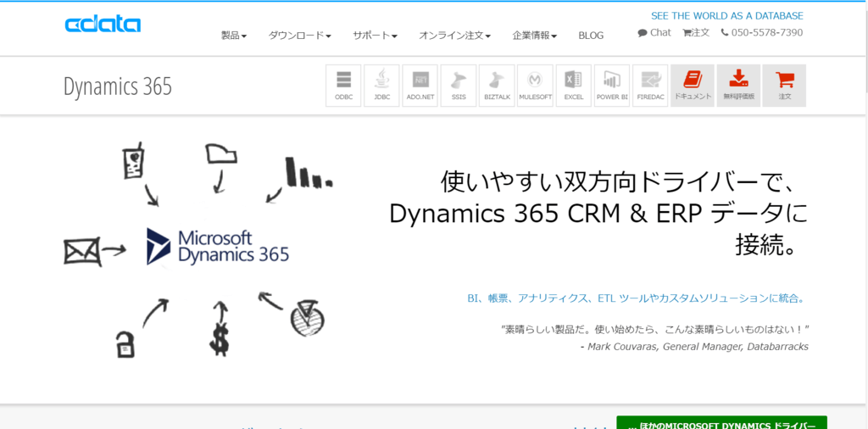The height and width of the screenshot is (429, 868).
Task: Open the ODBC driver icon
Action: pos(343,86)
